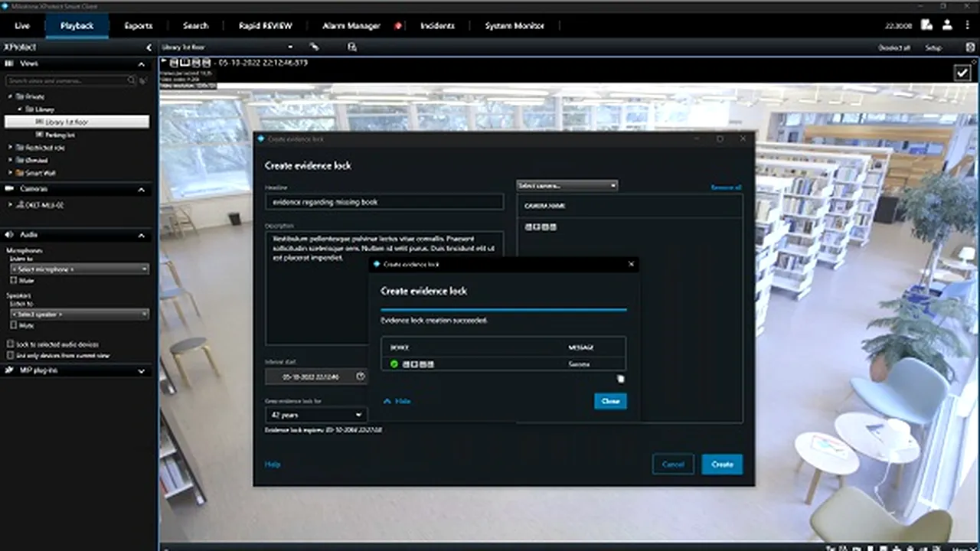Expand the Private folder
Screen dimensions: 980x551
coord(10,97)
